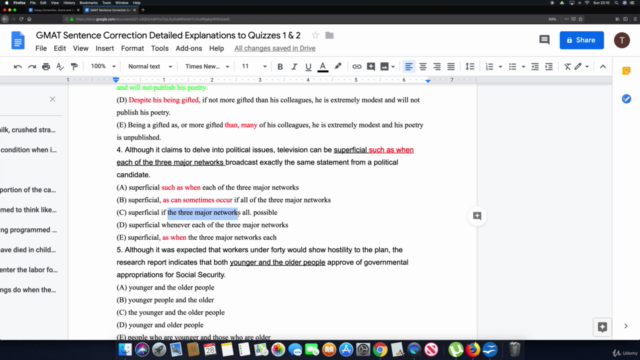640x360 pixels.
Task: Expand numbered list style dropdown
Action: tap(500, 67)
